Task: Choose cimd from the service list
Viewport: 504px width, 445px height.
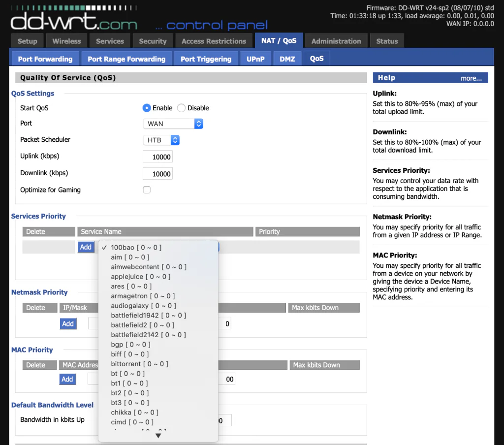Action: (158, 422)
